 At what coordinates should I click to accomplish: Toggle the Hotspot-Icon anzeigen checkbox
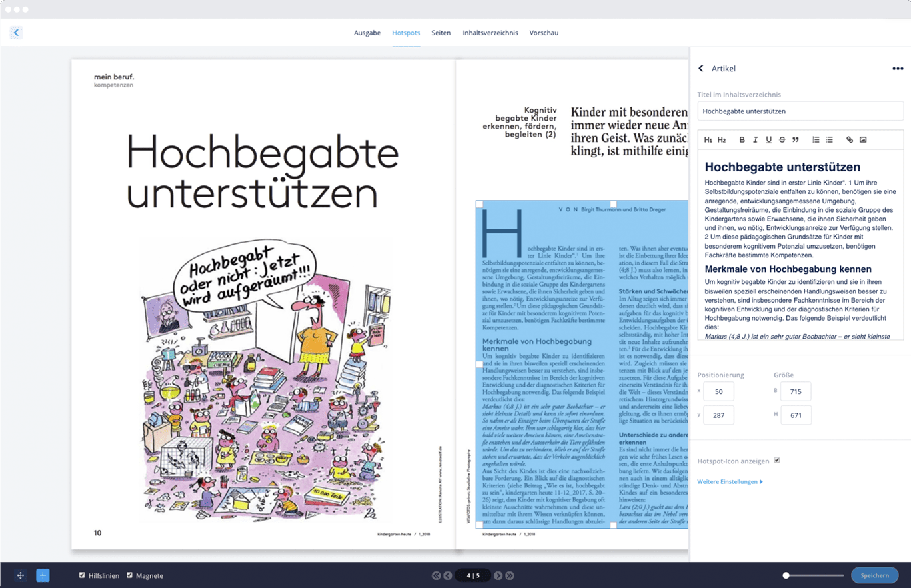point(776,461)
